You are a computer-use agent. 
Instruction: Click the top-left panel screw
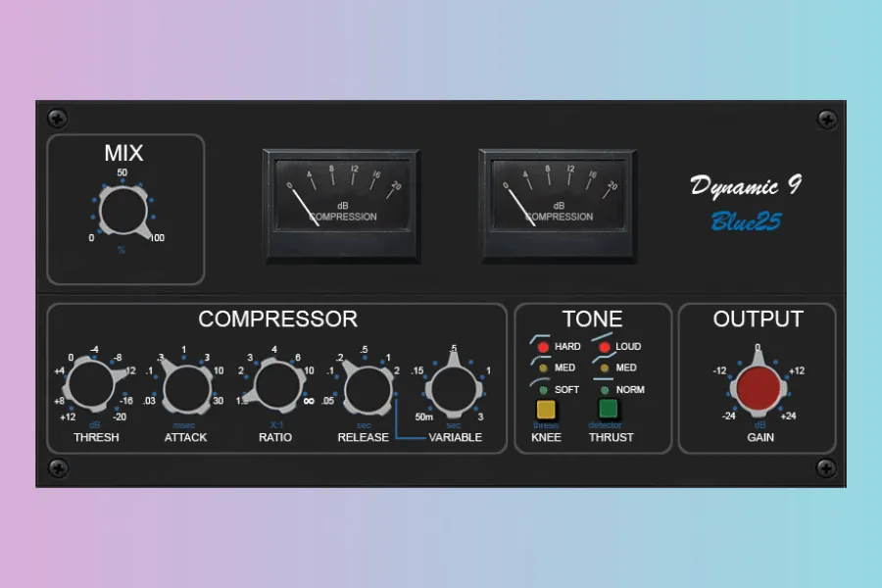click(59, 120)
